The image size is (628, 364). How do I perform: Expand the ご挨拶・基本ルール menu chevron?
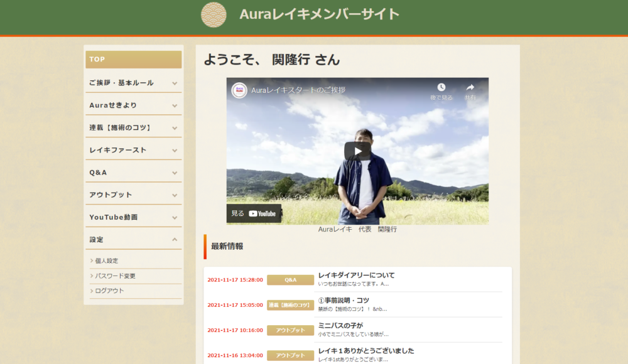pyautogui.click(x=175, y=83)
